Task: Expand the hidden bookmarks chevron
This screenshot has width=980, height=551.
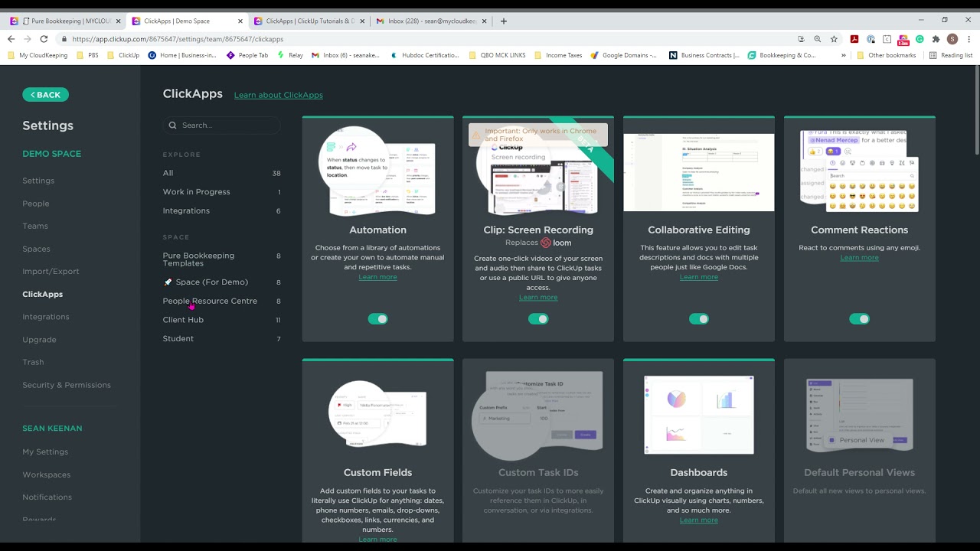Action: (844, 55)
